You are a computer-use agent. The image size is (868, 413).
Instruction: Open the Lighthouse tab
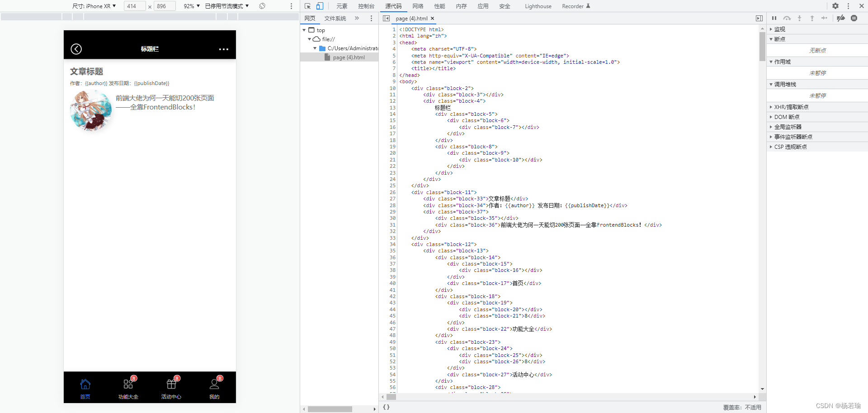coord(538,6)
